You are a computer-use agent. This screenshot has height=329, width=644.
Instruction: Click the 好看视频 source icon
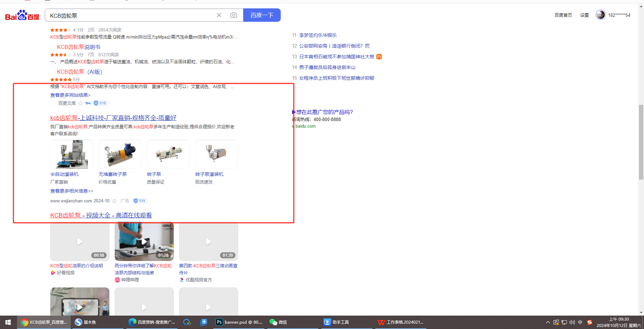(53, 273)
